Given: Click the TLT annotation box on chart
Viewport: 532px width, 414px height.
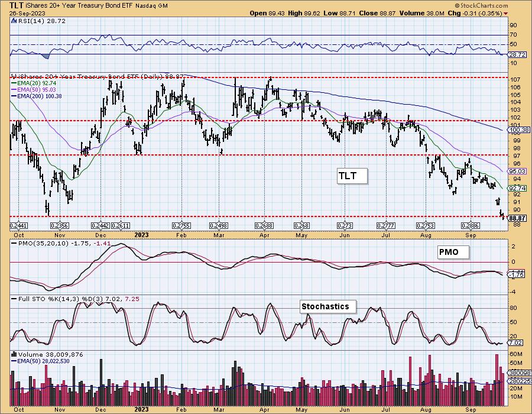Looking at the screenshot, I should 352,176.
